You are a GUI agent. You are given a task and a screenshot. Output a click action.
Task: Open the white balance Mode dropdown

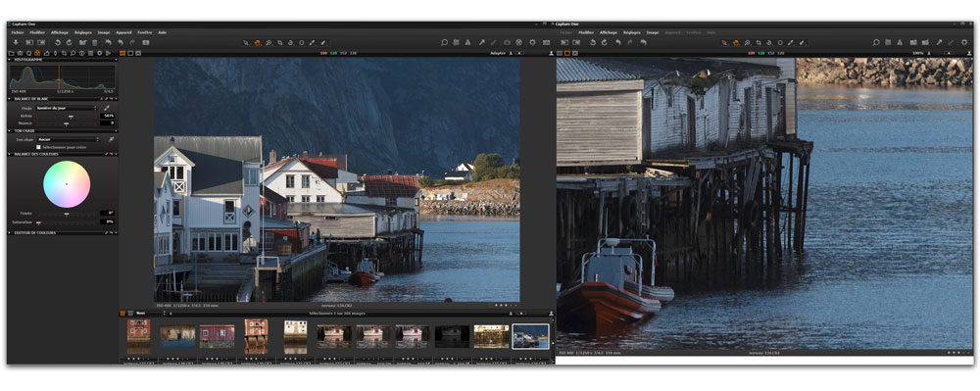pyautogui.click(x=67, y=108)
